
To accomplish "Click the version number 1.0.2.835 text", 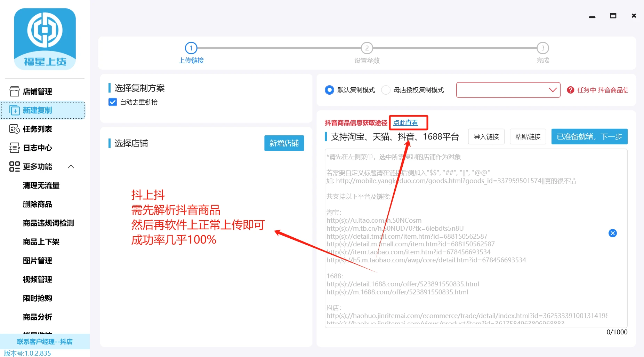I will 27,353.
